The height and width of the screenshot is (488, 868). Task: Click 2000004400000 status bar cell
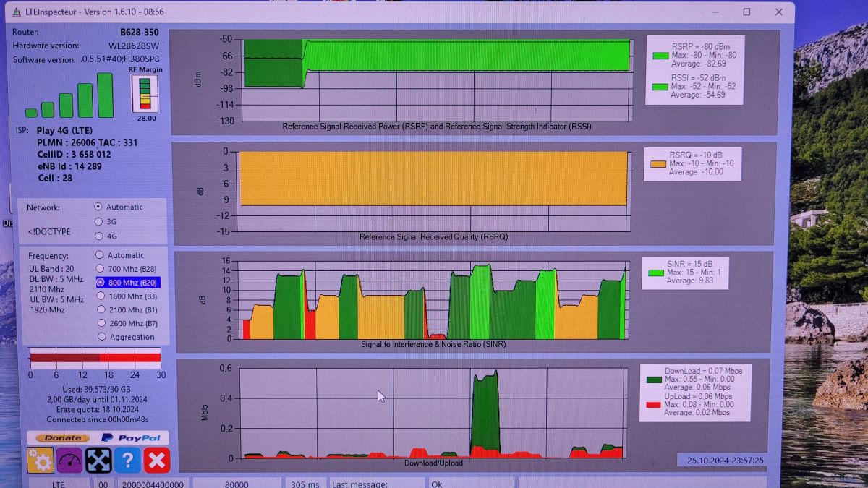[x=153, y=484]
